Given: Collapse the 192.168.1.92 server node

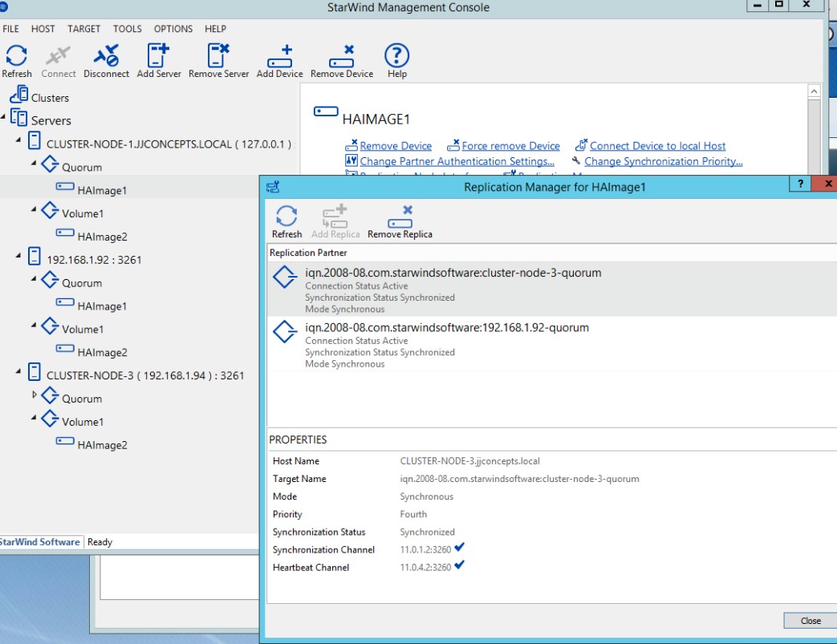Looking at the screenshot, I should click(18, 256).
